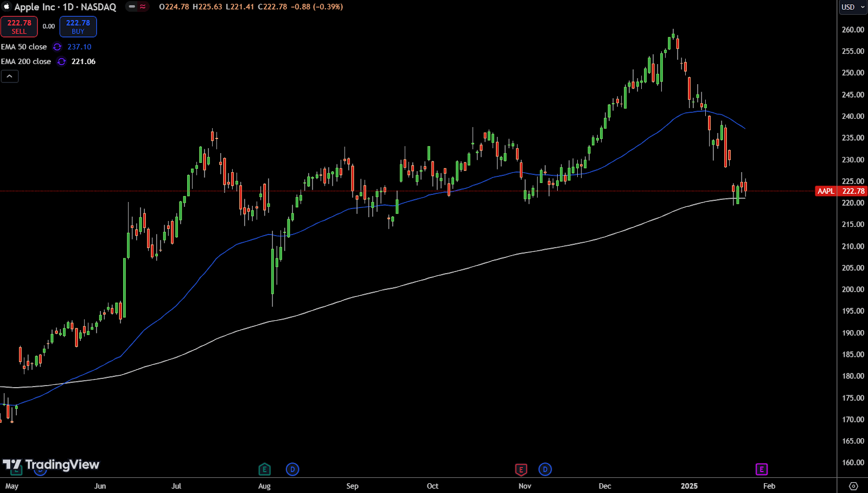Open the USD currency dropdown
868x493 pixels.
tap(853, 7)
